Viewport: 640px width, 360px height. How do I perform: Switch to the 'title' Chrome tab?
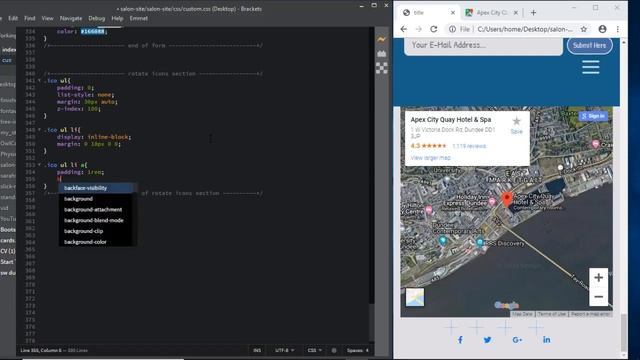[429, 13]
